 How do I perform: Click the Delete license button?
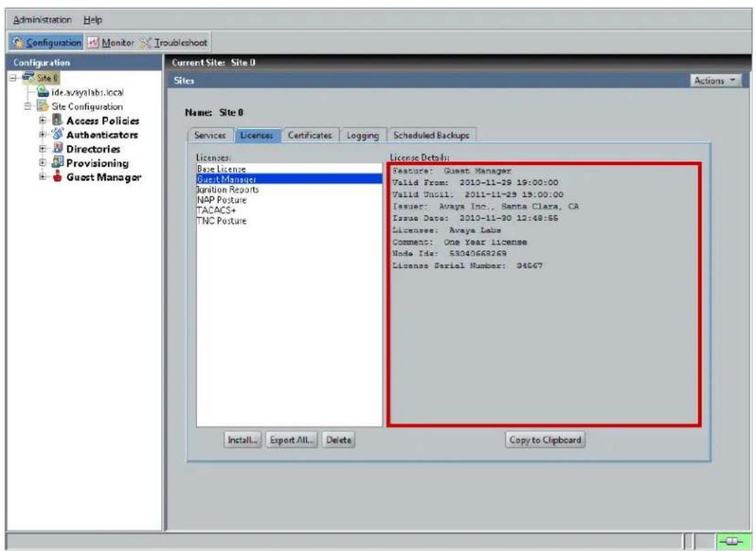click(339, 440)
